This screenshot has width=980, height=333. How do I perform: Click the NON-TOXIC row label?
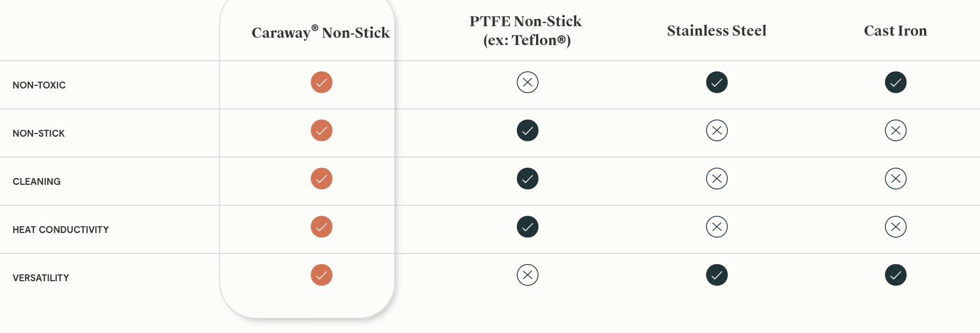pos(39,85)
